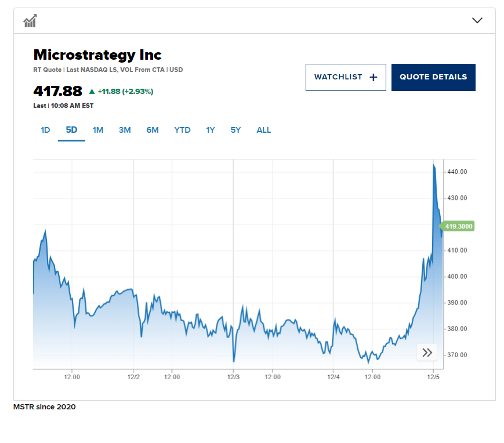Click the RT Quote exchange info line
504x443 pixels.
[108, 70]
